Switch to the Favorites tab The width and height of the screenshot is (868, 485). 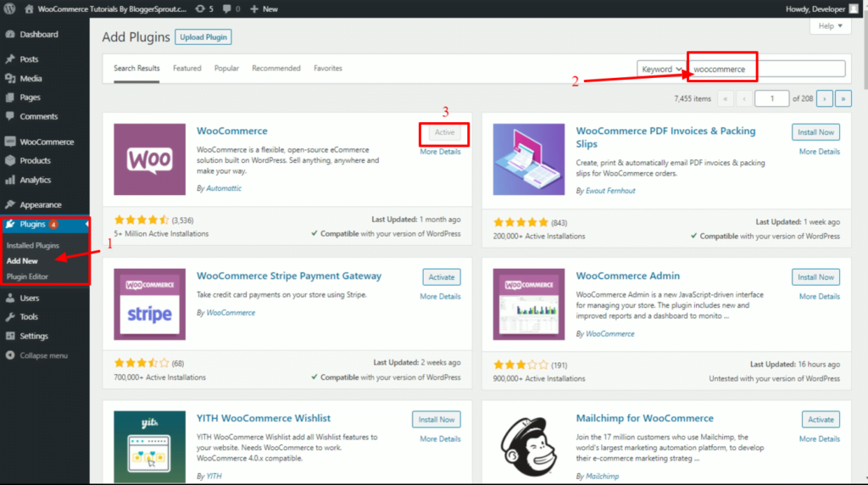pos(328,68)
